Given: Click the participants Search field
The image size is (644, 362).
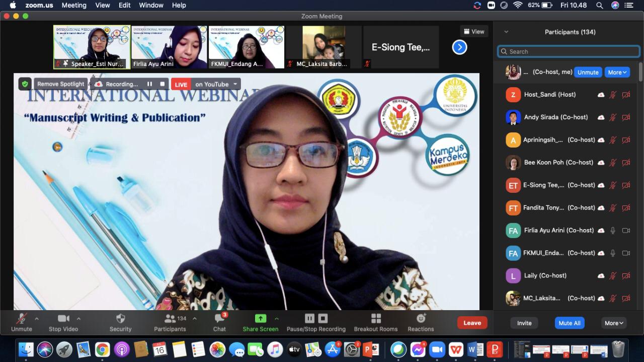Looking at the screenshot, I should click(x=568, y=51).
